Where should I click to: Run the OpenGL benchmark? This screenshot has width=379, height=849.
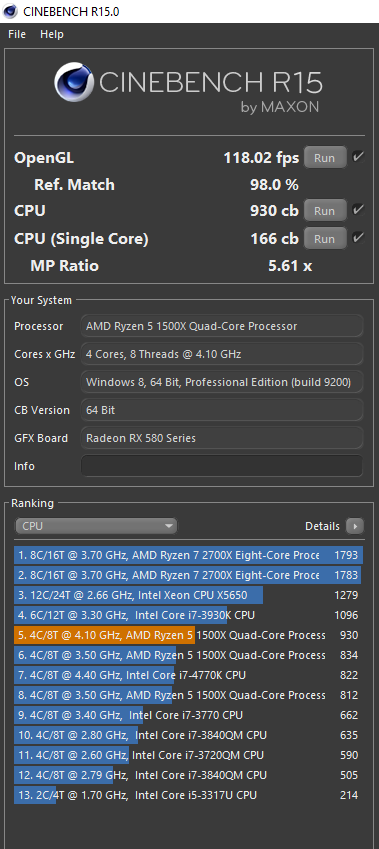[x=325, y=158]
